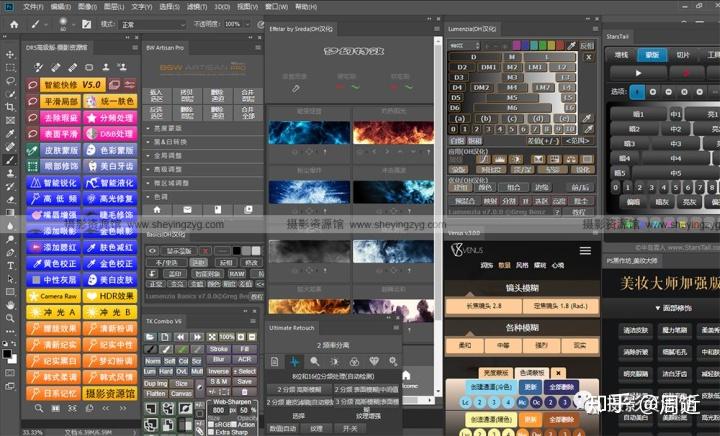The image size is (720, 436).
Task: Click the new document icon in TK Combo V6
Action: [x=164, y=337]
